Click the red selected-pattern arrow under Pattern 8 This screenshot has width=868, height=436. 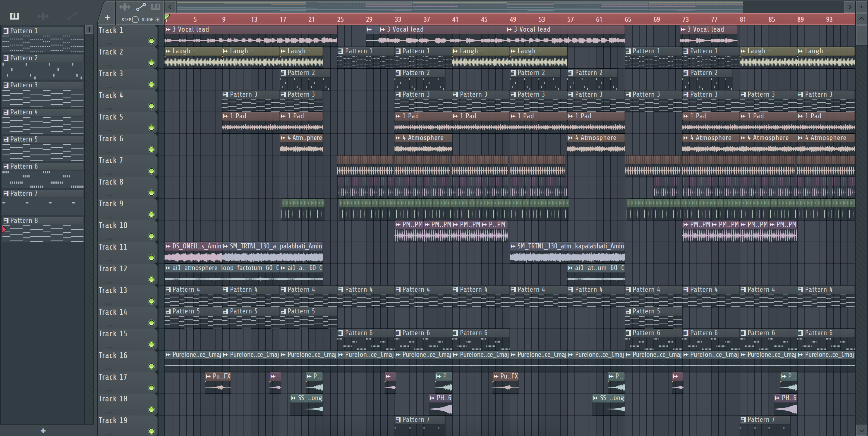pyautogui.click(x=4, y=230)
